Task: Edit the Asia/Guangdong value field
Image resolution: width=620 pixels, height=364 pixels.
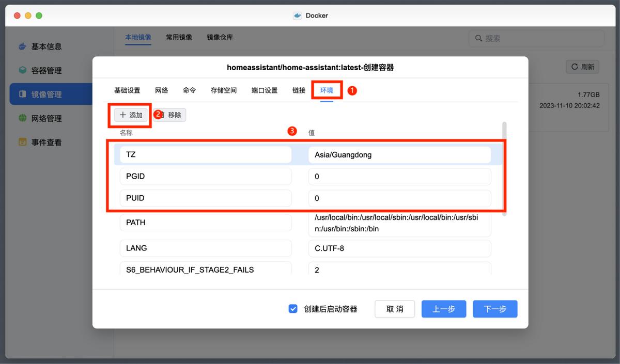Action: (399, 155)
